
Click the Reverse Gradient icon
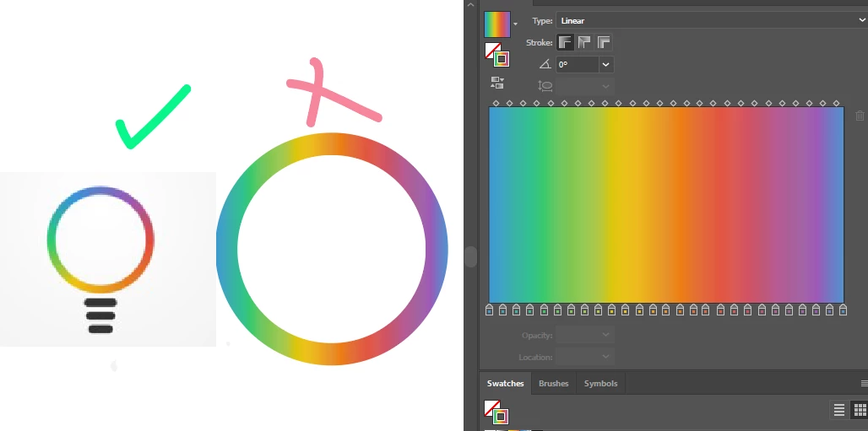point(497,83)
